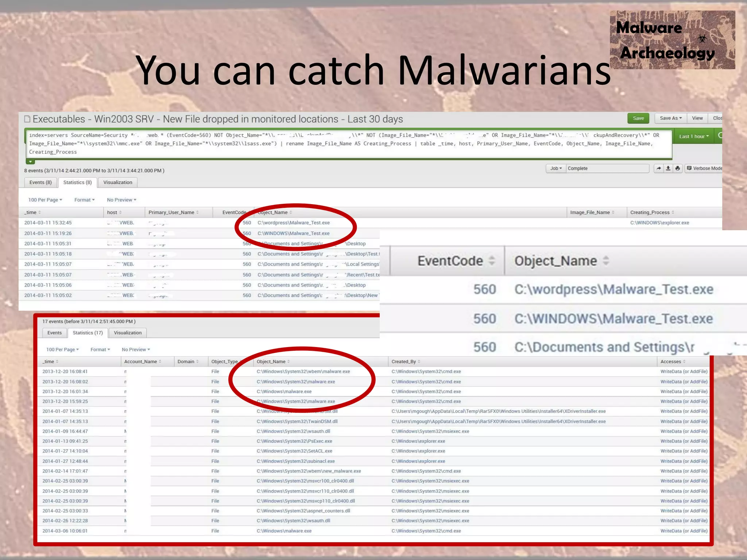Click the Object_Name sort arrows in the enlarged callout
The width and height of the screenshot is (747, 560).
coord(606,261)
